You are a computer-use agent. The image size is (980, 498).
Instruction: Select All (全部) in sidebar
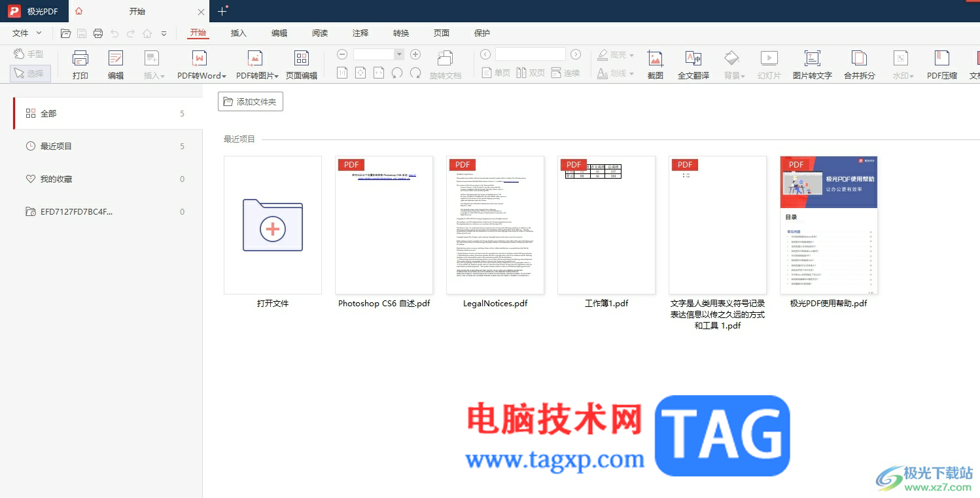pyautogui.click(x=107, y=113)
